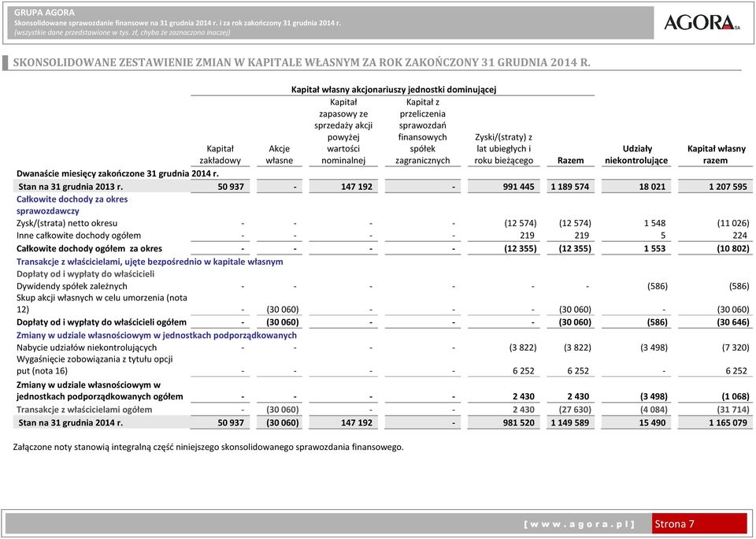Select the value (31 714) in the owner transactions total row
This screenshot has width=756, height=539.
[x=733, y=410]
